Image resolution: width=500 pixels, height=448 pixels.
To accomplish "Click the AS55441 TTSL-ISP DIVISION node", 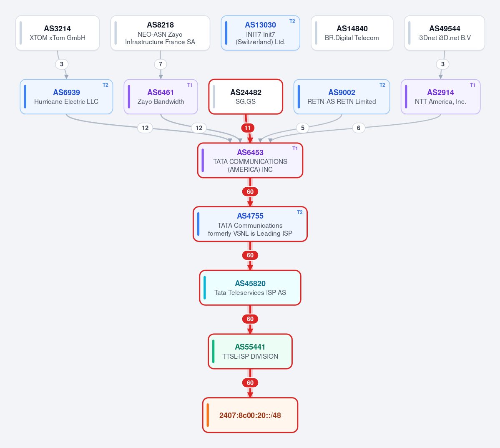I will pyautogui.click(x=250, y=351).
